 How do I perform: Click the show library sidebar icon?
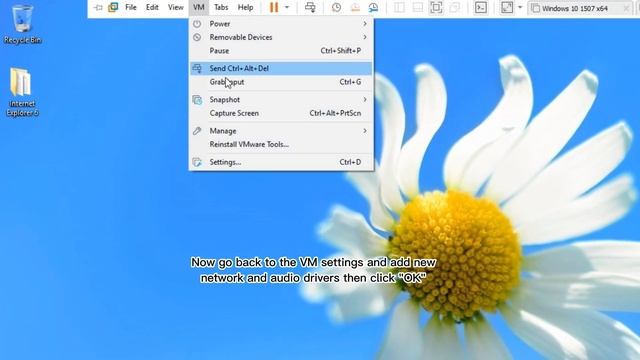399,7
